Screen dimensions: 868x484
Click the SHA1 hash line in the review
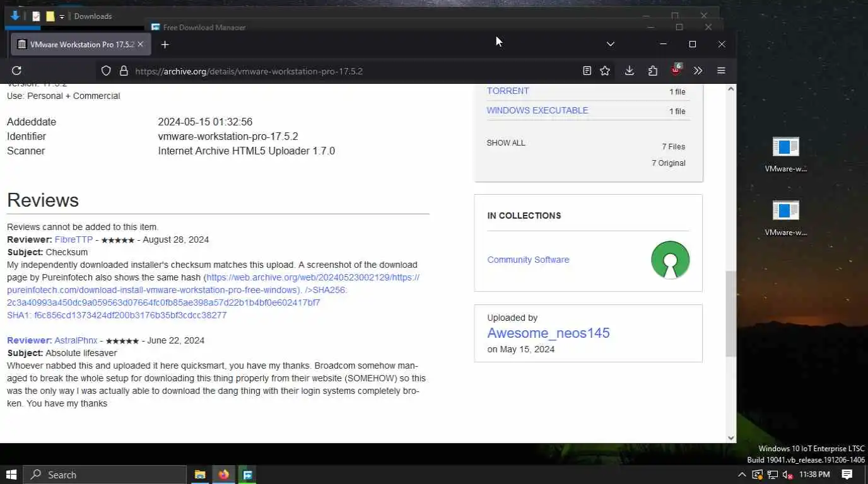(x=117, y=315)
